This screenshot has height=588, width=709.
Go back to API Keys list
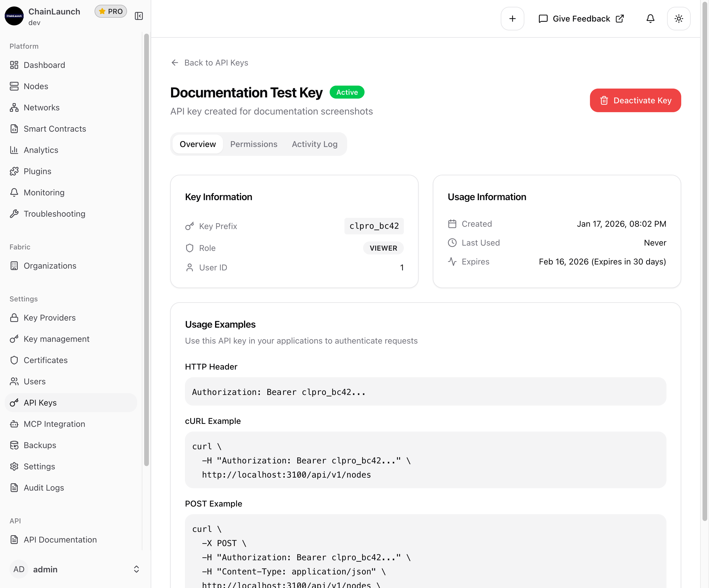pos(209,62)
